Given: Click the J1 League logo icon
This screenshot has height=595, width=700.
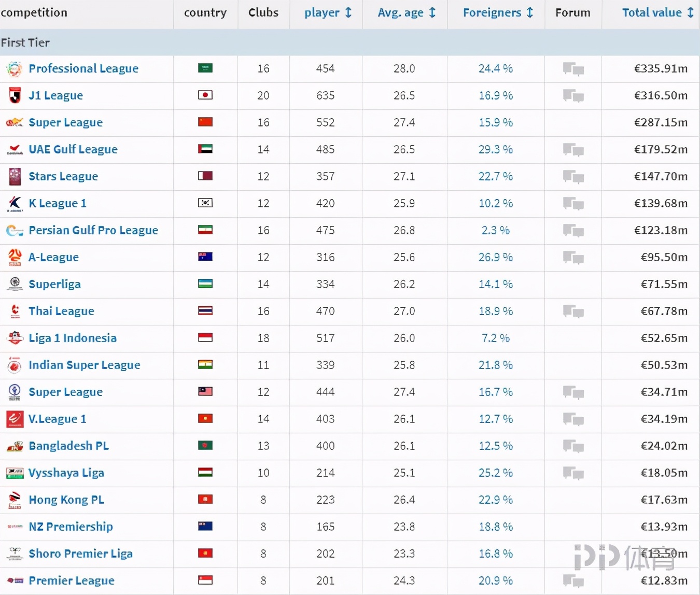Looking at the screenshot, I should (15, 95).
